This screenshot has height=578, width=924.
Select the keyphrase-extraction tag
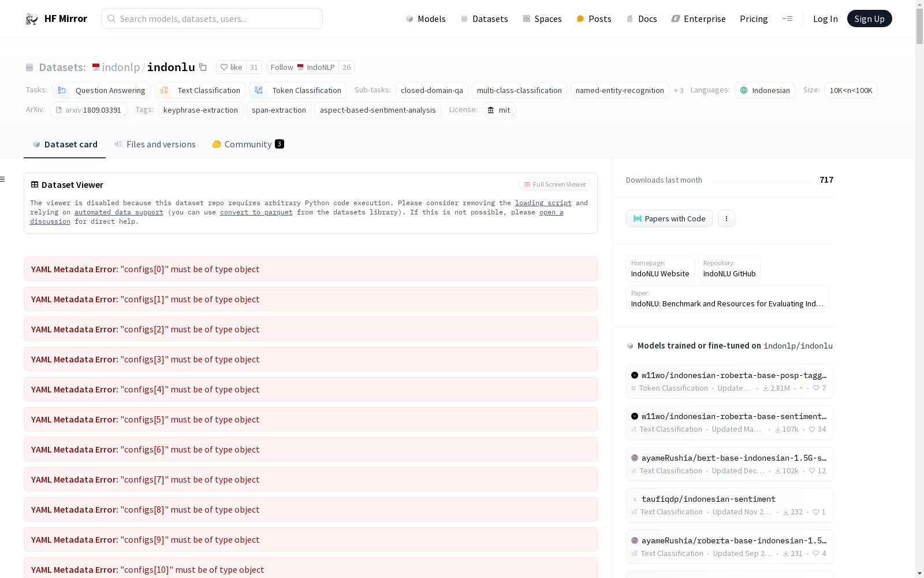pyautogui.click(x=200, y=110)
